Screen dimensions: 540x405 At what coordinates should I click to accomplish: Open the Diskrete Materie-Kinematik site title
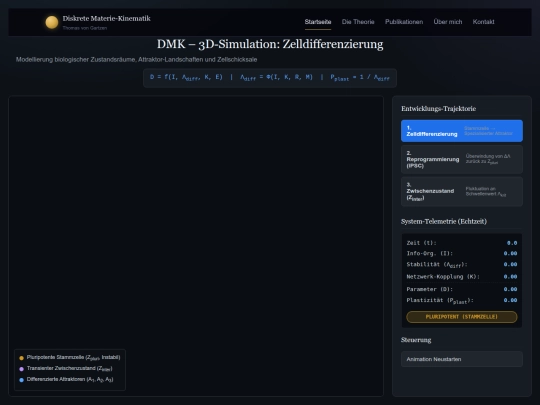(106, 19)
